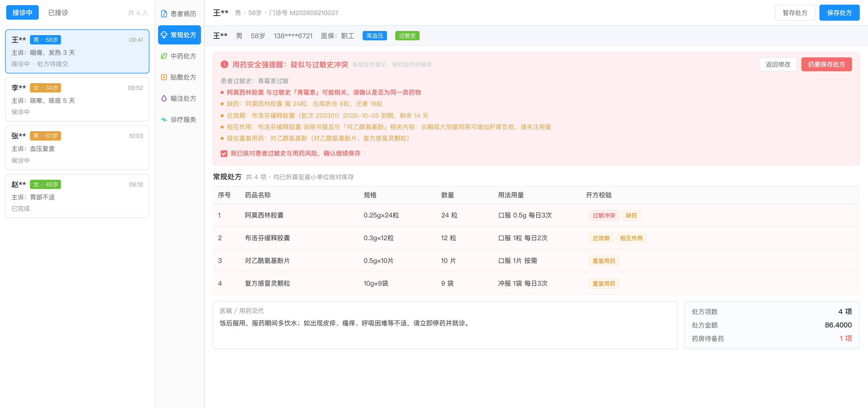Click the 复方感冒灵颗粒 drug name cell
The image size is (868, 408).
coord(267,283)
